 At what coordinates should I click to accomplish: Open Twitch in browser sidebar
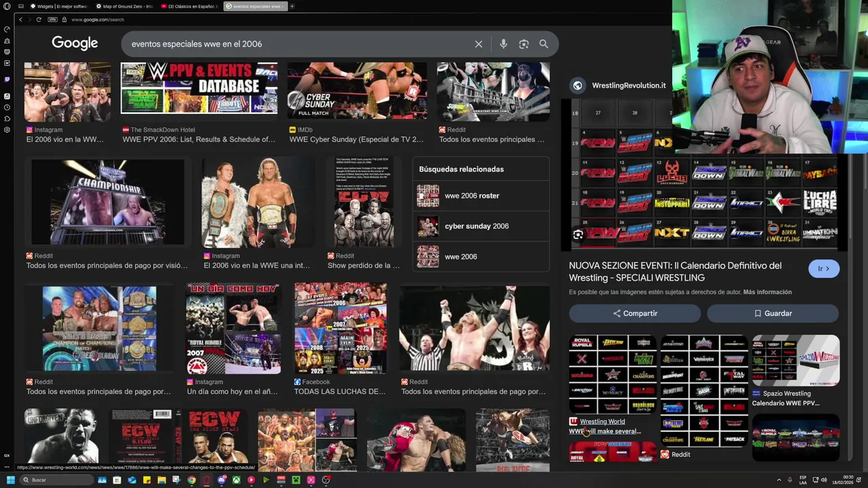coord(7,79)
